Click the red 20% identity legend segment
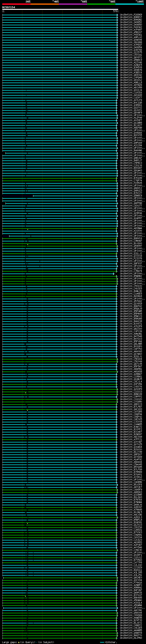The height and width of the screenshot is (644, 146). pos(16,4)
